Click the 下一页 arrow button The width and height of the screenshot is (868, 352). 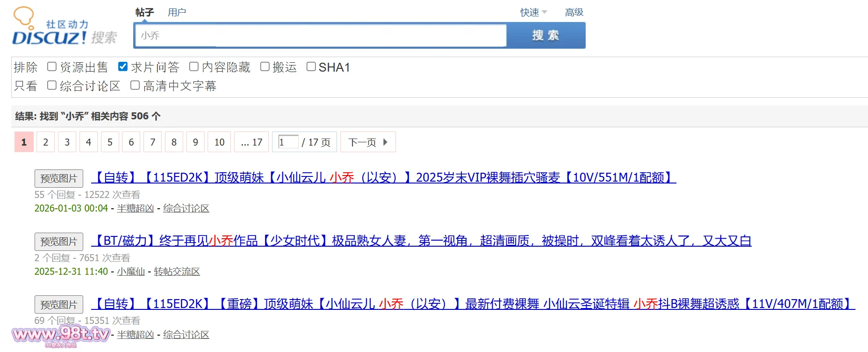[368, 142]
